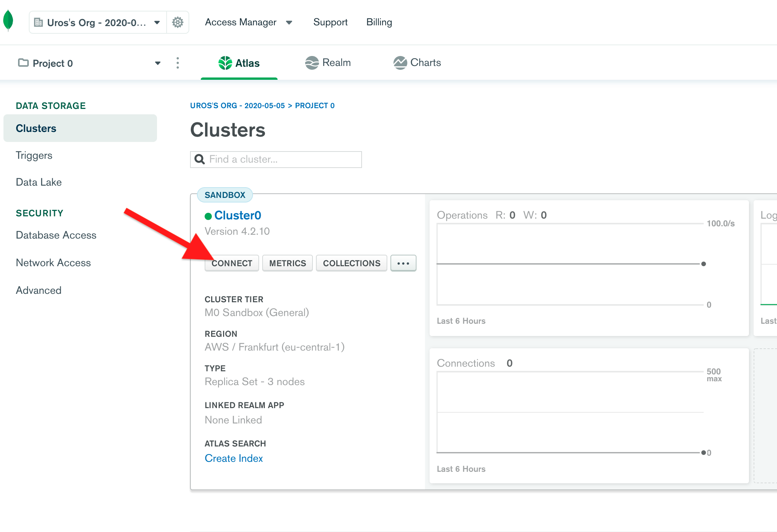This screenshot has height=532, width=777.
Task: Click the SANDBOX badge
Action: point(225,195)
